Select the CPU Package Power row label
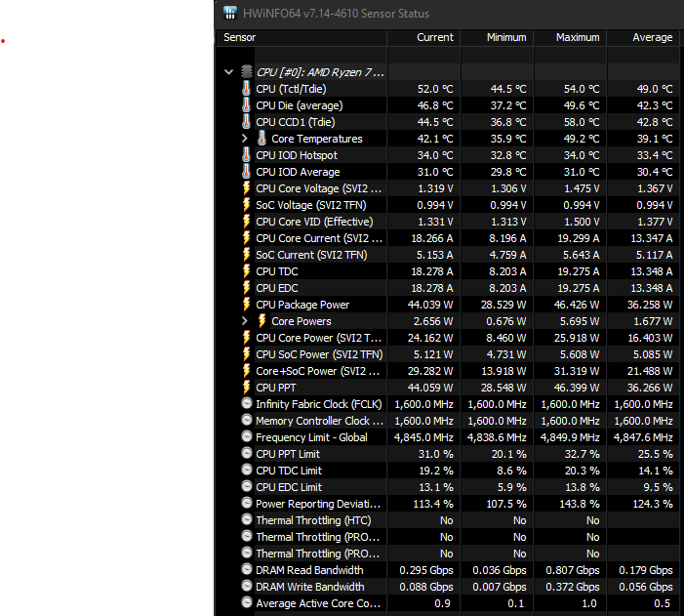 pos(302,305)
